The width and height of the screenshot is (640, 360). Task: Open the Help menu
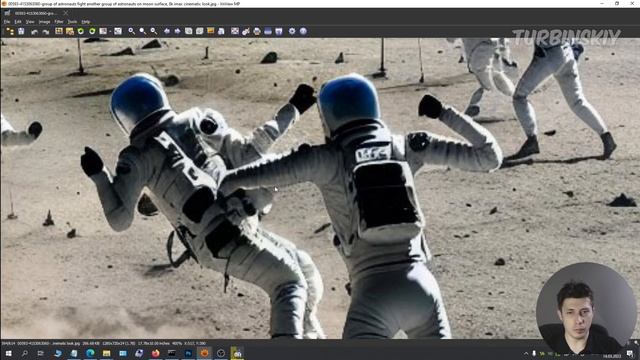click(x=86, y=22)
